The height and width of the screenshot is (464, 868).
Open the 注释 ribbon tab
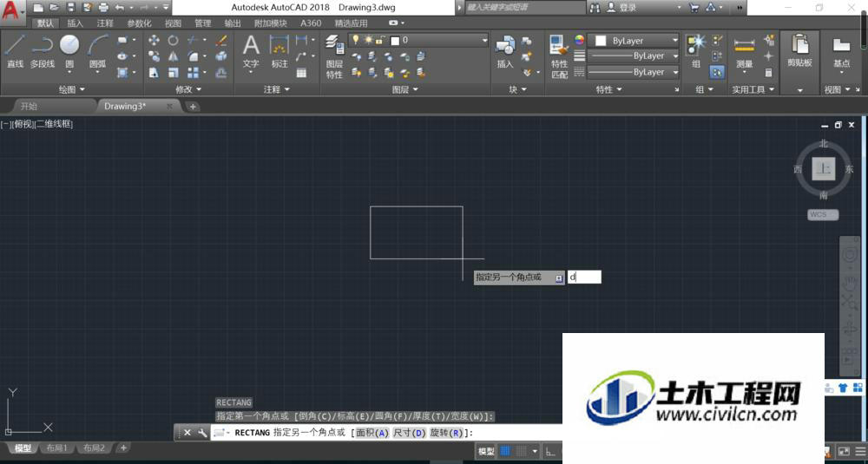tap(105, 23)
